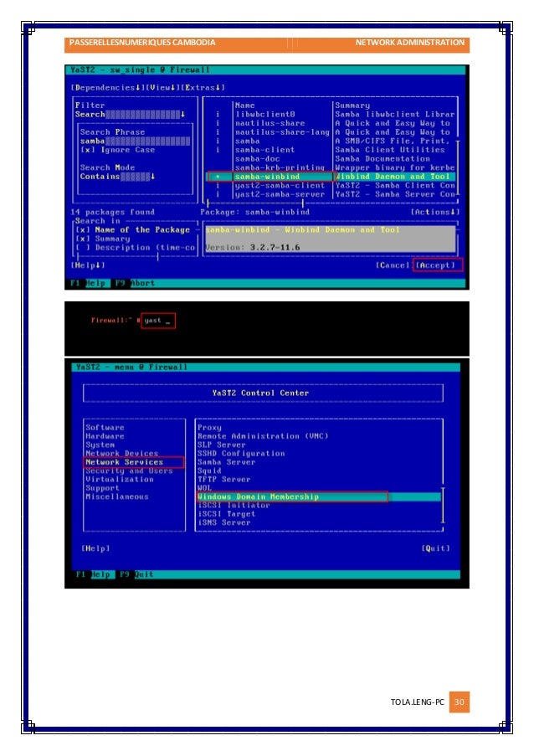Viewport: 534px width, 756px height.
Task: Select the libwbclient0 package row
Action: (x=331, y=114)
